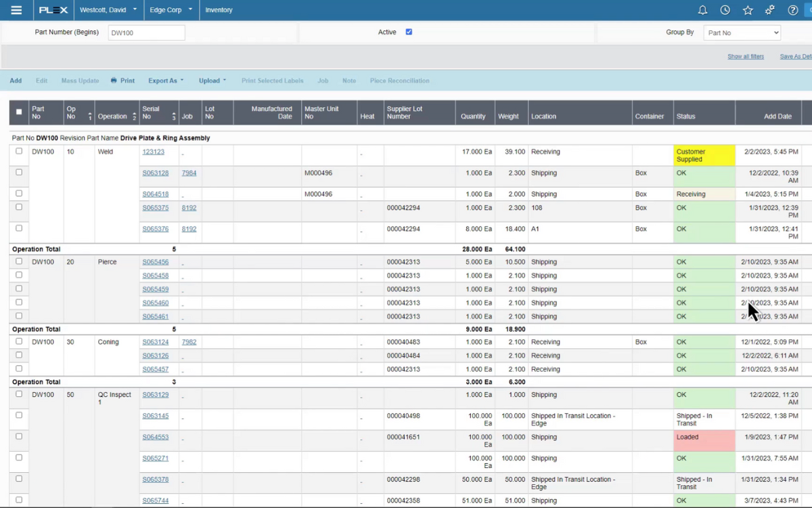The width and height of the screenshot is (812, 508).
Task: Uncheck the Active checkbox
Action: click(409, 32)
